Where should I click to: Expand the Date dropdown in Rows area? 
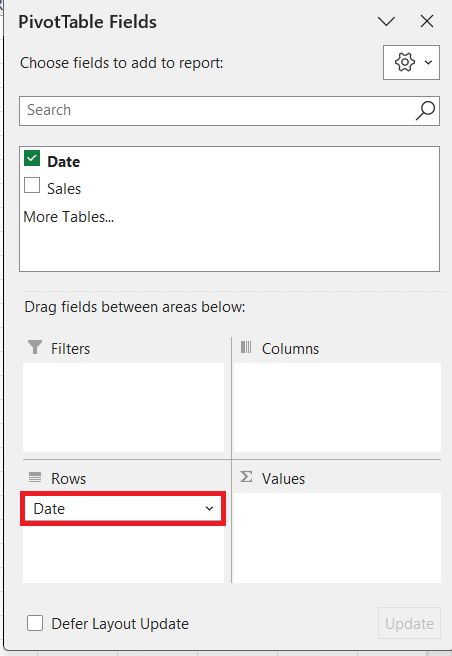pos(209,509)
